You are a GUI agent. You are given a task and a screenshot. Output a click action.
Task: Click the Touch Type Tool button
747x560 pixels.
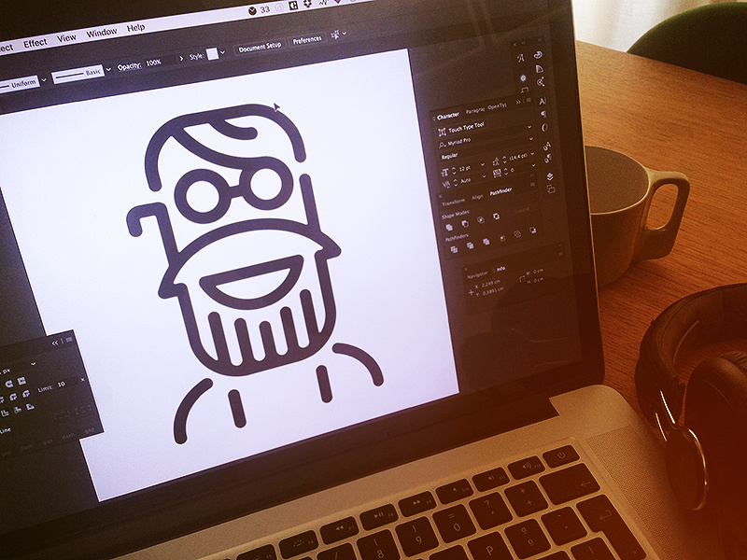461,128
